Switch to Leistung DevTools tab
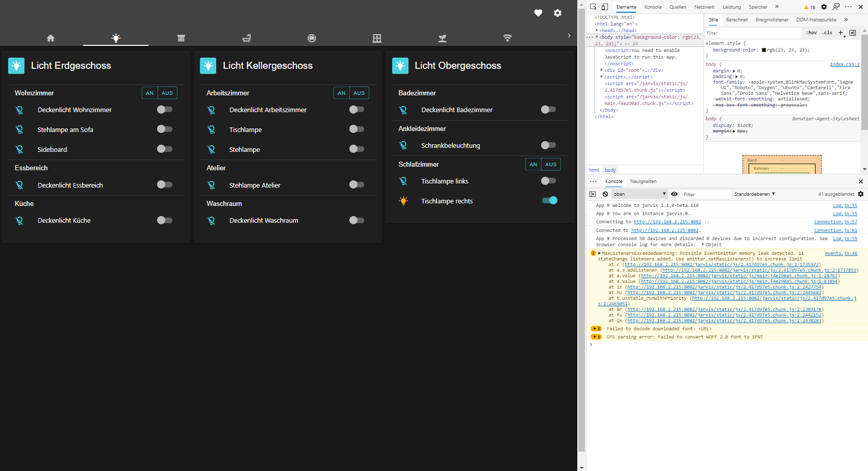This screenshot has width=868, height=471. 732,7
